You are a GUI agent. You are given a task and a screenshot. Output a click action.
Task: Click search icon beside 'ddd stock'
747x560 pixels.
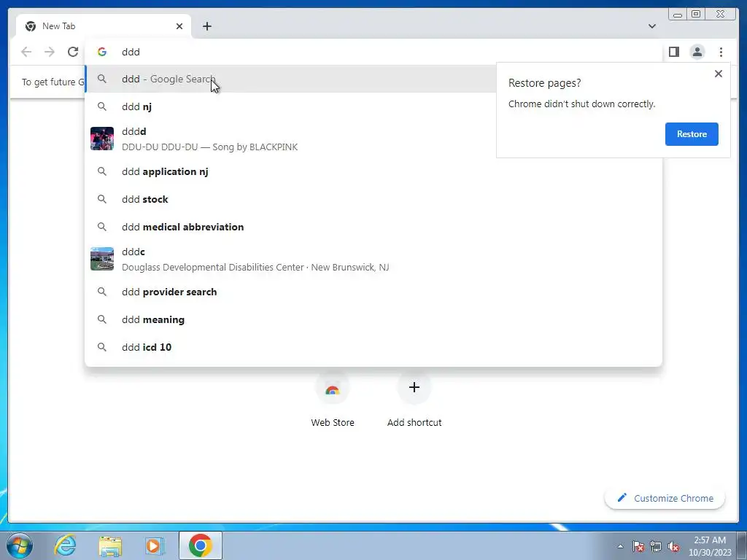(x=102, y=199)
